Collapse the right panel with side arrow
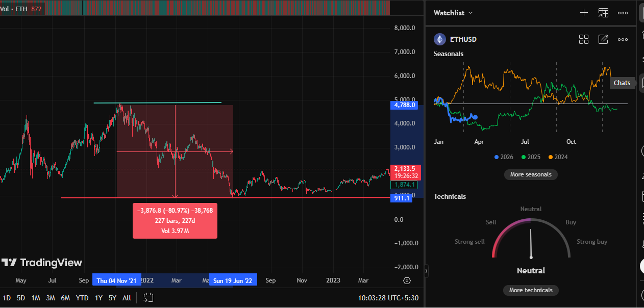Image resolution: width=644 pixels, height=308 pixels. point(427,272)
